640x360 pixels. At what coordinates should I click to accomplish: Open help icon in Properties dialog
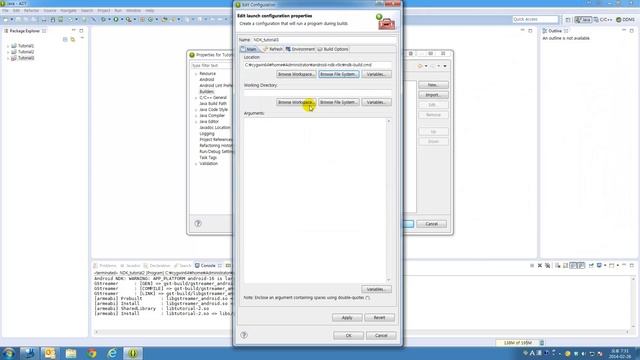coord(198,223)
